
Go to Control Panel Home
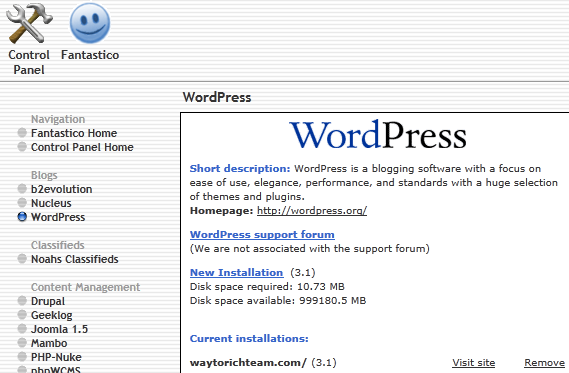[x=82, y=147]
